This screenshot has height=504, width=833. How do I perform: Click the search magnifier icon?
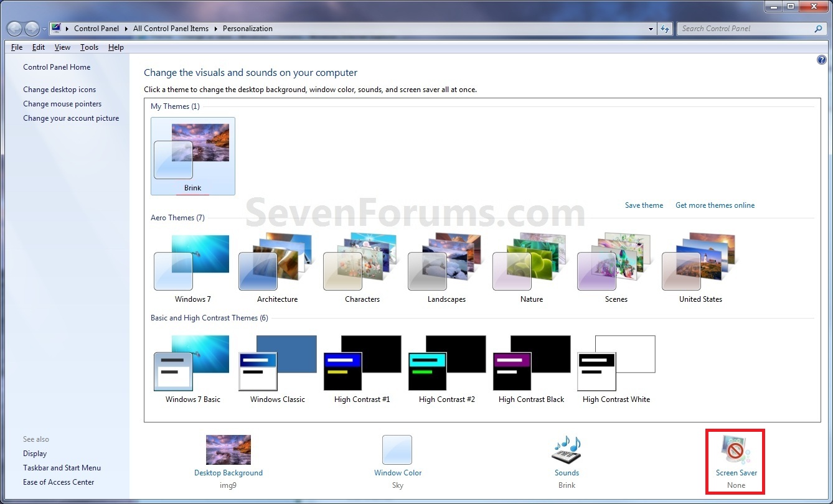(817, 29)
